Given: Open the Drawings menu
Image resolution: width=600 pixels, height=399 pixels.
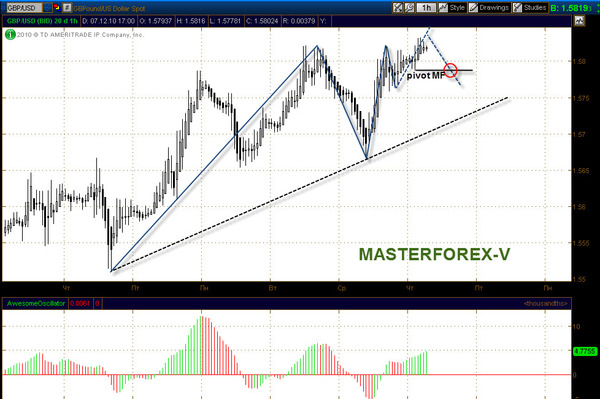Looking at the screenshot, I should pos(489,7).
